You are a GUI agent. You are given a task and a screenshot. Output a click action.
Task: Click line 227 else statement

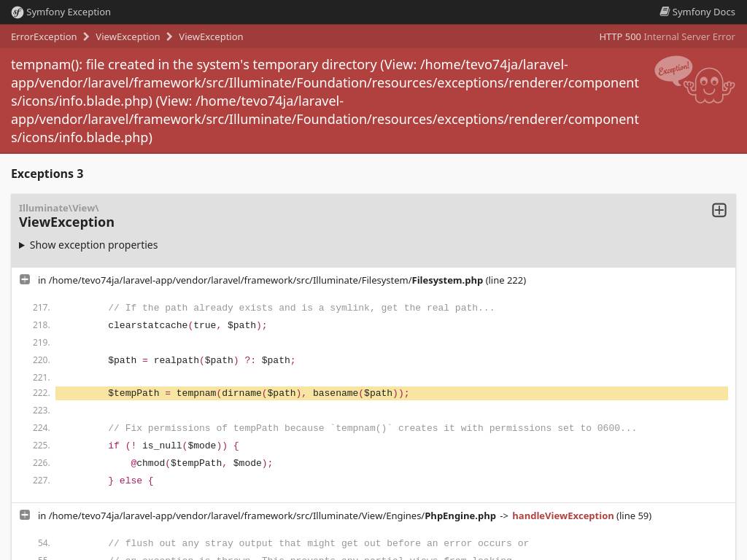point(131,481)
